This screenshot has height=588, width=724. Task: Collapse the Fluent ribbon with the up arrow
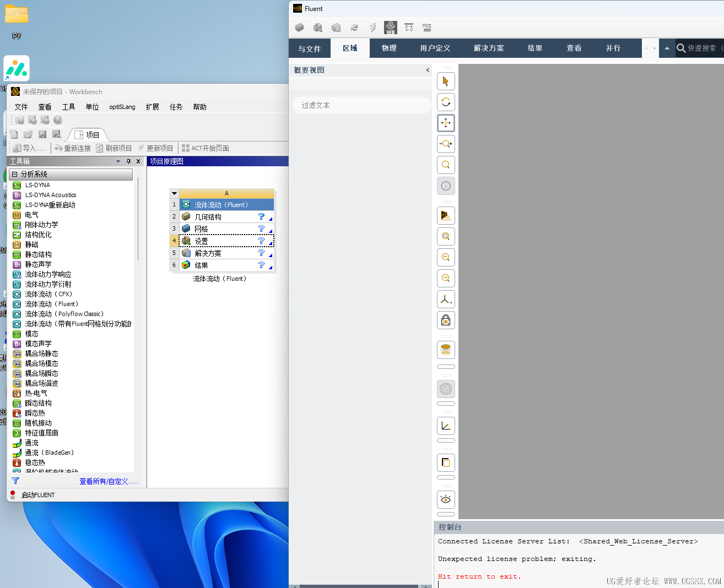coord(667,48)
